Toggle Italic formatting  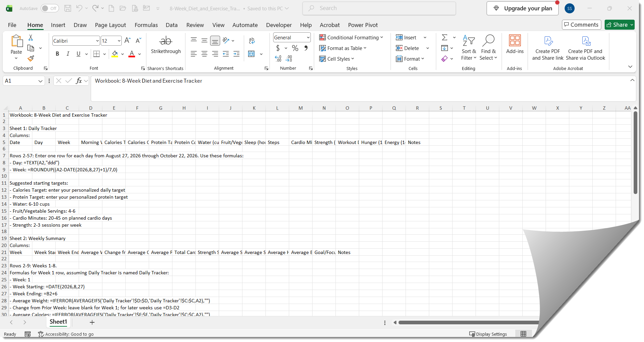68,54
